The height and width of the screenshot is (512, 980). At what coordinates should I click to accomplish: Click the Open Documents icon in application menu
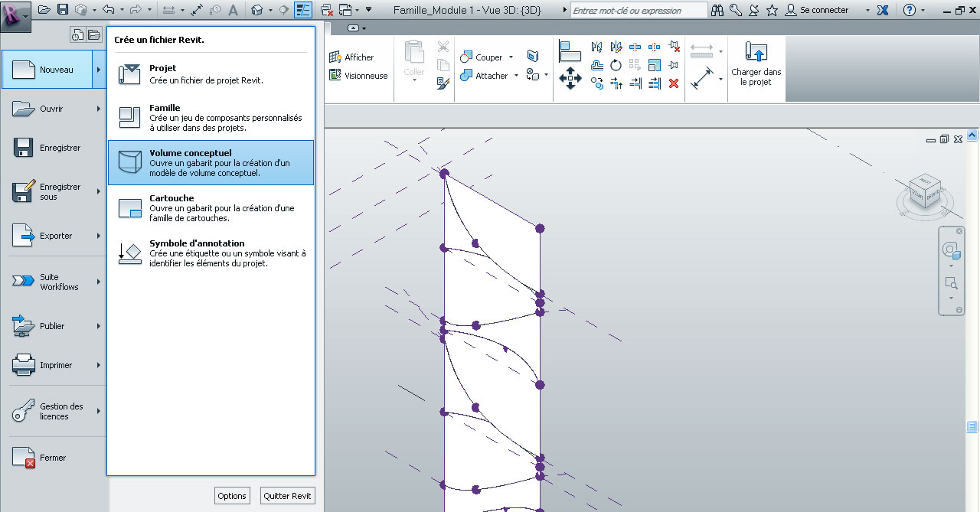[x=94, y=34]
